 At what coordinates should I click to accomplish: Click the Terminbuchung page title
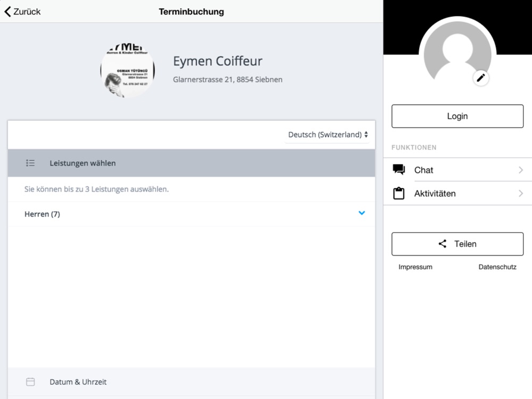192,12
